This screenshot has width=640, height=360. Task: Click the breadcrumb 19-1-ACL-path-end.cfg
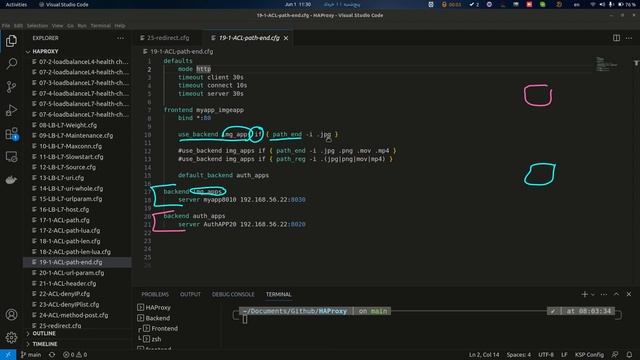click(181, 51)
